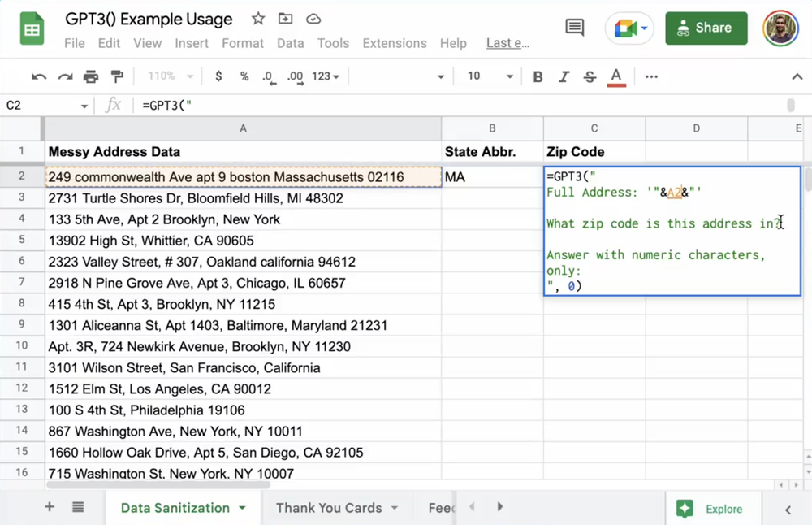Toggle italic formatting
The height and width of the screenshot is (525, 812).
(564, 76)
